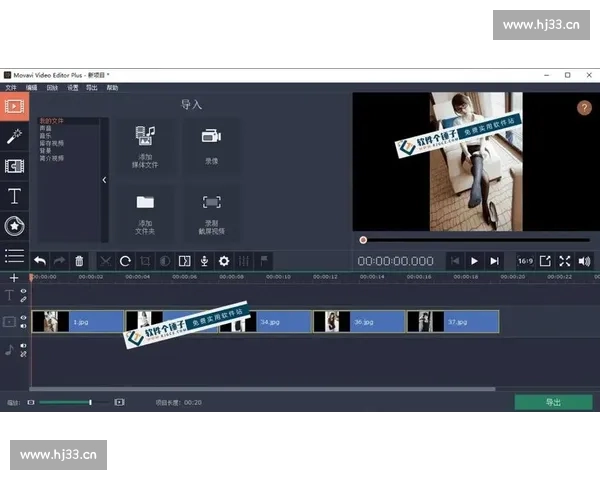600x480 pixels.
Task: Open the Transitions panel icon
Action: [14, 165]
